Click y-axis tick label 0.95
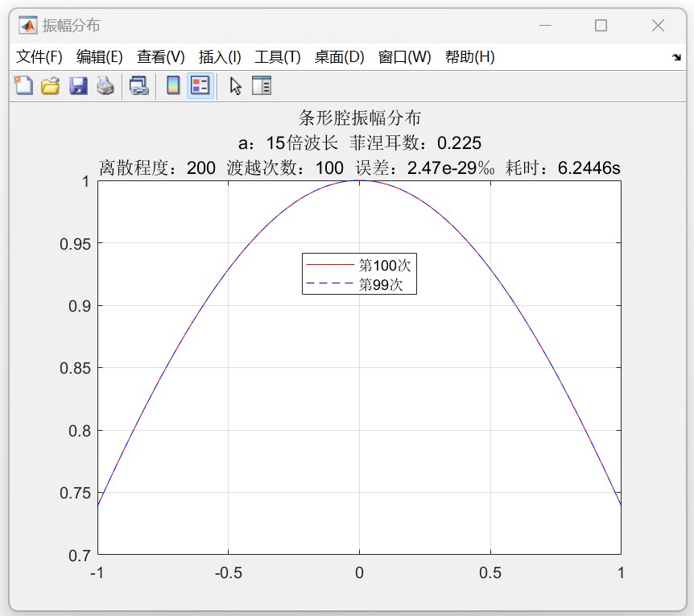694x616 pixels. coord(75,244)
